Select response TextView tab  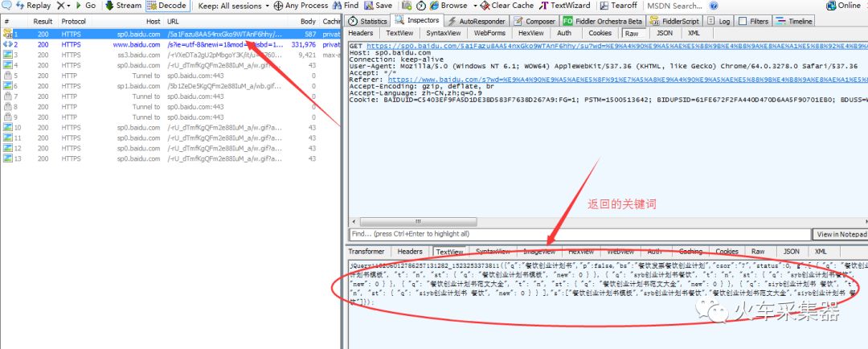[449, 252]
